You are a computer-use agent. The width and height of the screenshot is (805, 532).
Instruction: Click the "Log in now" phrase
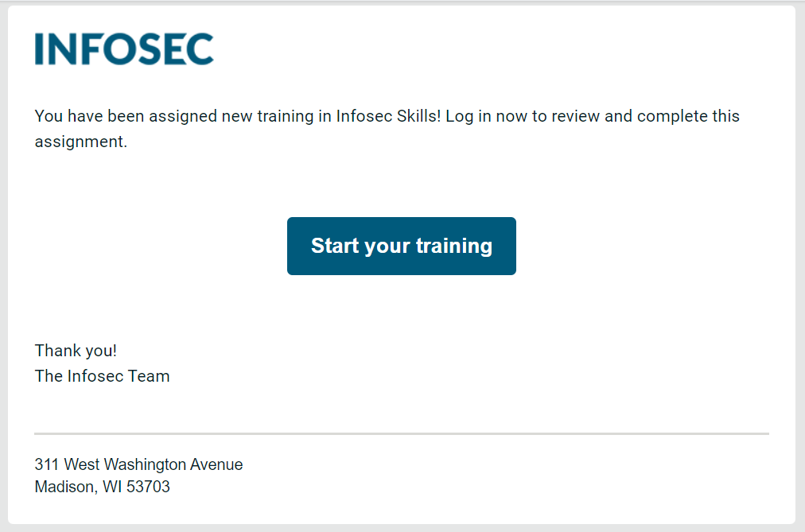pos(485,116)
